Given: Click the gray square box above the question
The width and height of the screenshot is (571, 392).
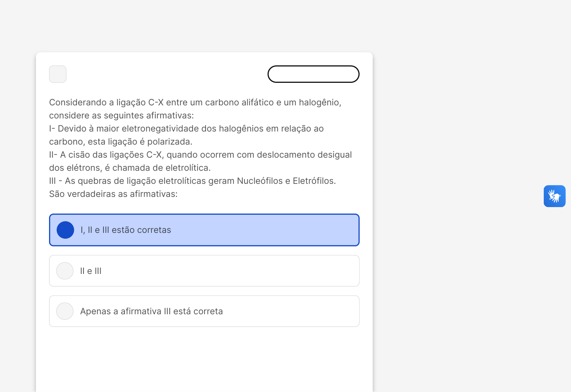Looking at the screenshot, I should pos(58,74).
